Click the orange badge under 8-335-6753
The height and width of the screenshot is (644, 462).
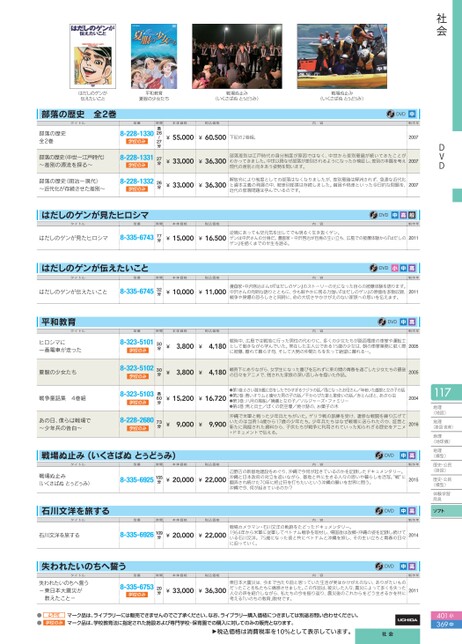(137, 594)
